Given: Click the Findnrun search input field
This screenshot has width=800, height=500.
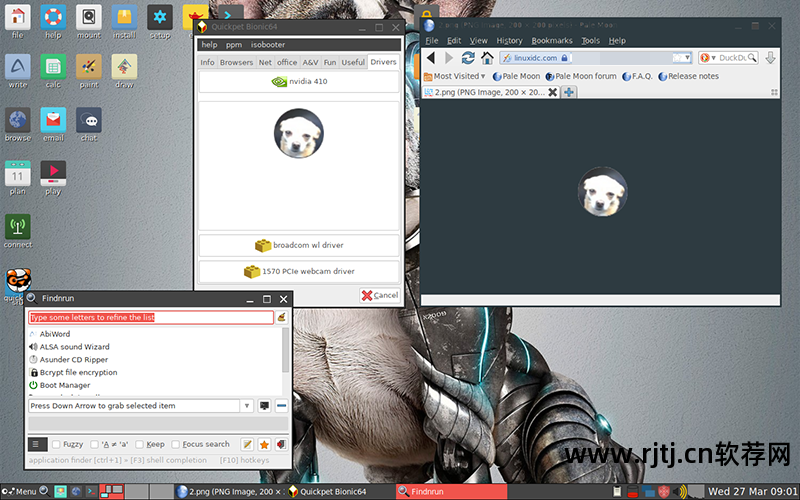Looking at the screenshot, I should coord(150,318).
